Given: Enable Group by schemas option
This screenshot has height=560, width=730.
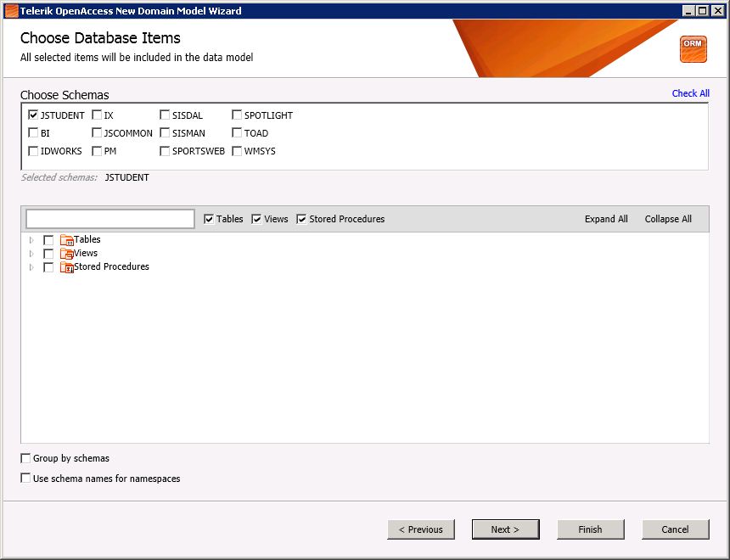Looking at the screenshot, I should [x=25, y=458].
